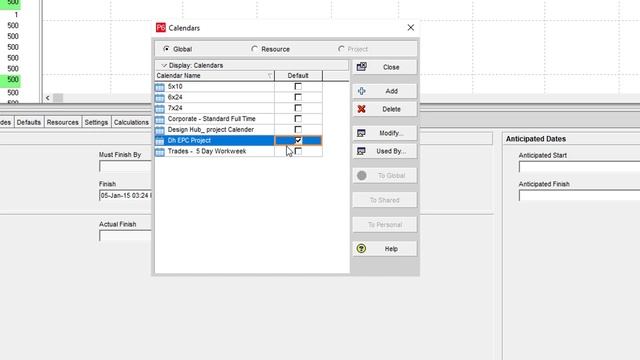Click the Dh EPC Project calendar icon
Viewport: 640px width, 360px height.
160,140
